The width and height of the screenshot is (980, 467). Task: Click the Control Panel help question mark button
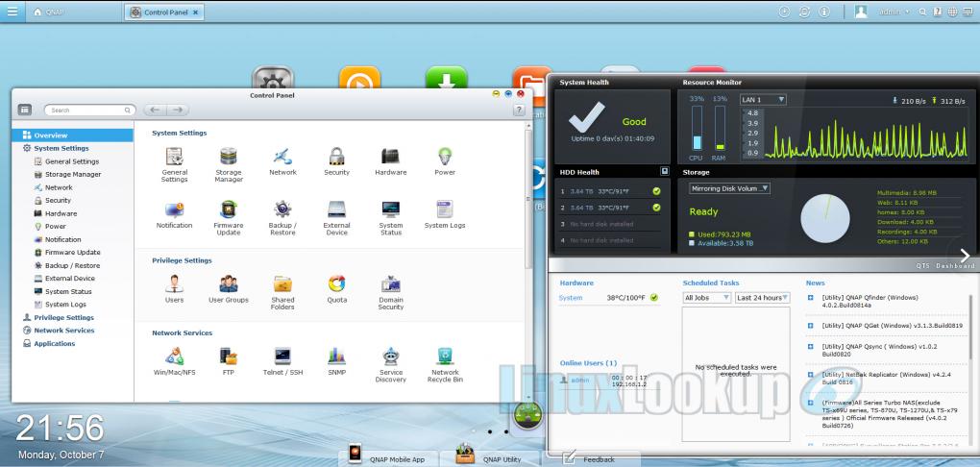pos(519,111)
